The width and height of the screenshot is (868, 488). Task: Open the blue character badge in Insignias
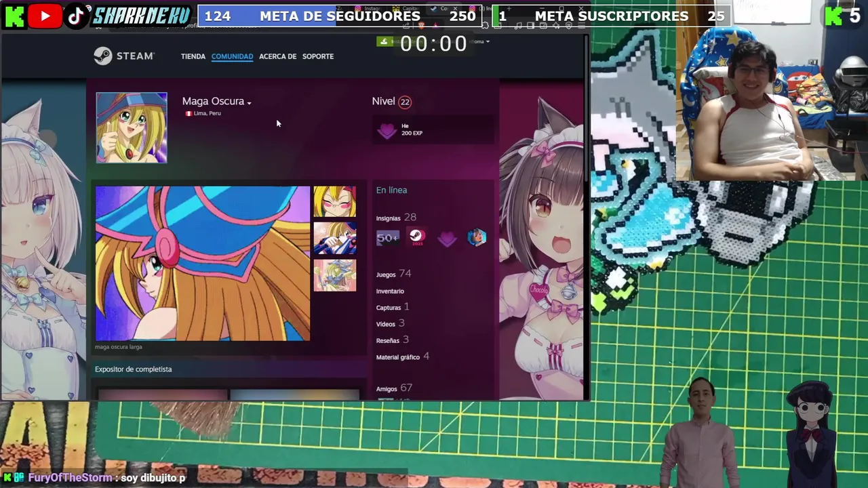pos(477,238)
